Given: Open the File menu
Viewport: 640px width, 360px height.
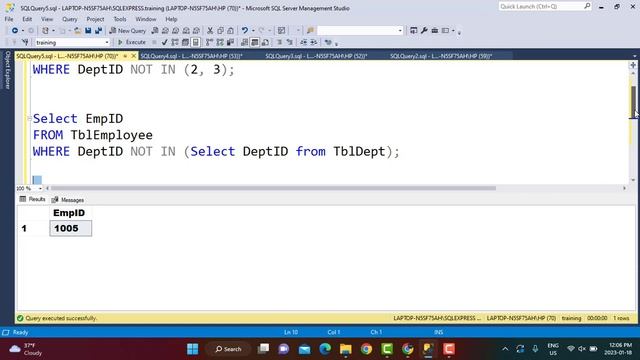Looking at the screenshot, I should coord(9,19).
